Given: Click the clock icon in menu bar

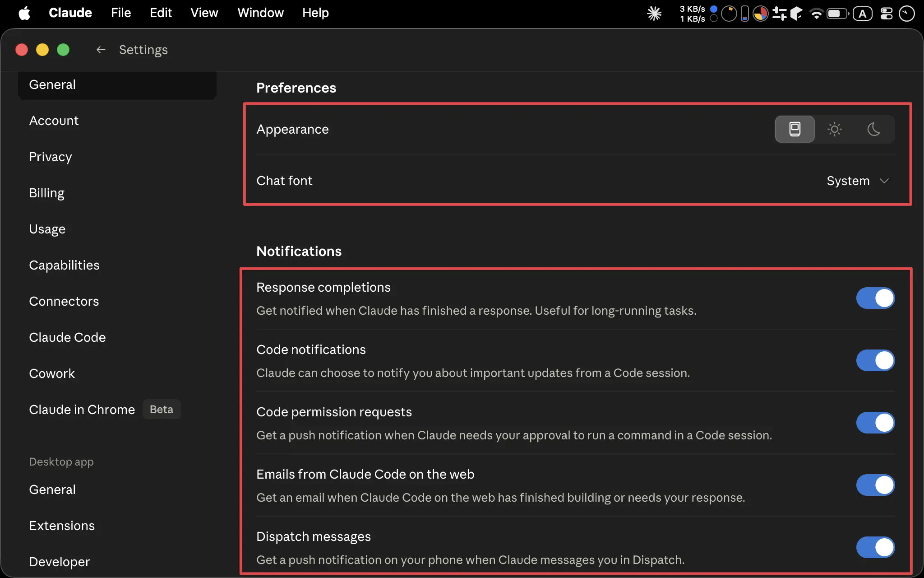Looking at the screenshot, I should [x=906, y=14].
